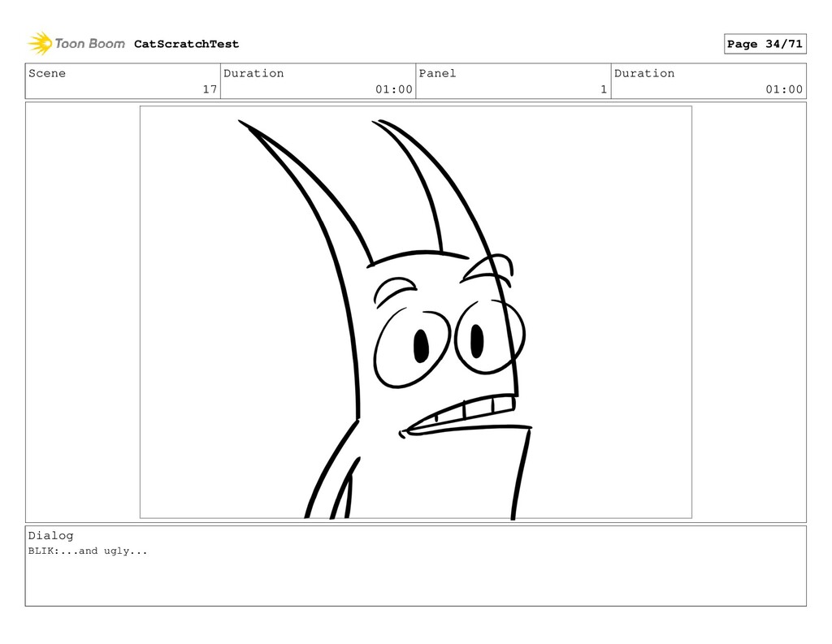Click the Toon Boom logo icon
832x644 pixels.
click(41, 44)
